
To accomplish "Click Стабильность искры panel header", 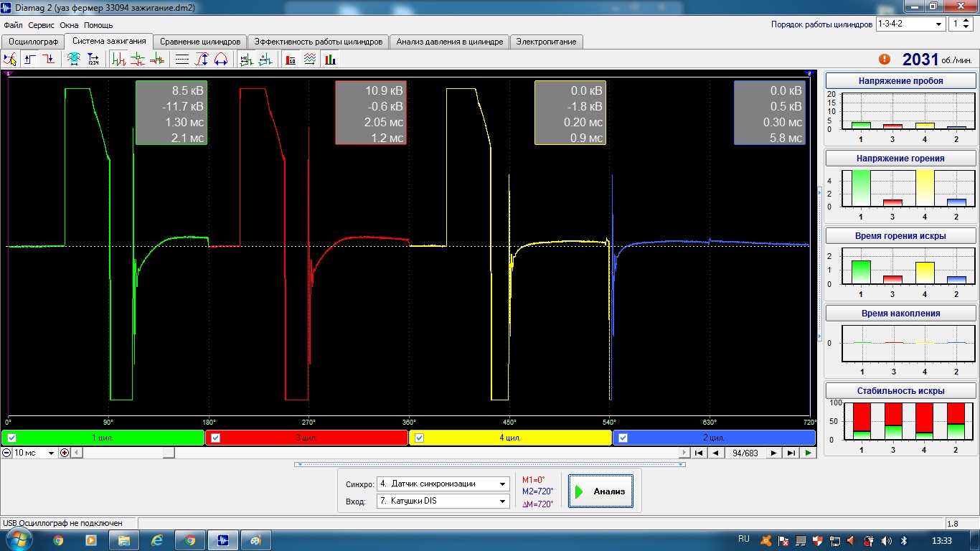I will [900, 391].
